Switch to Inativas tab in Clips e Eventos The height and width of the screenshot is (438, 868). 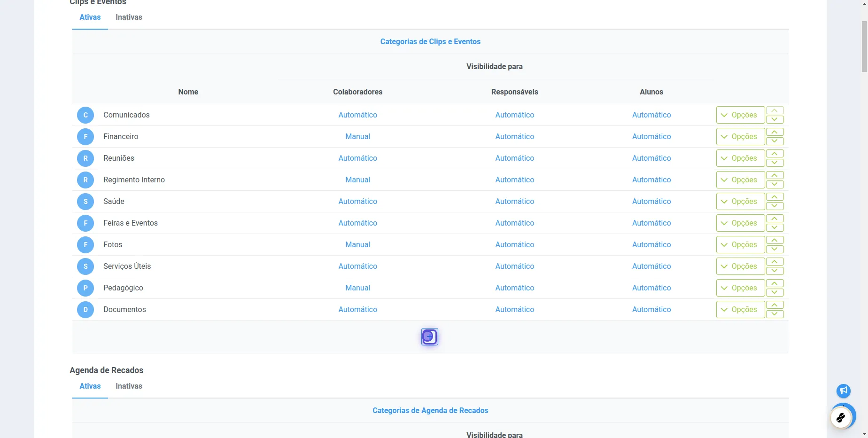129,17
